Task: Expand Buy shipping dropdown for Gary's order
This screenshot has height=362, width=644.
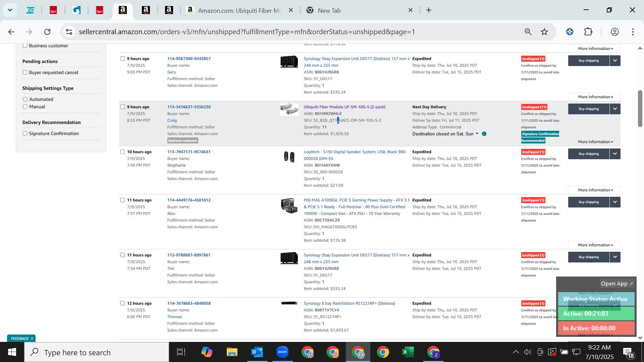Action: (x=615, y=61)
